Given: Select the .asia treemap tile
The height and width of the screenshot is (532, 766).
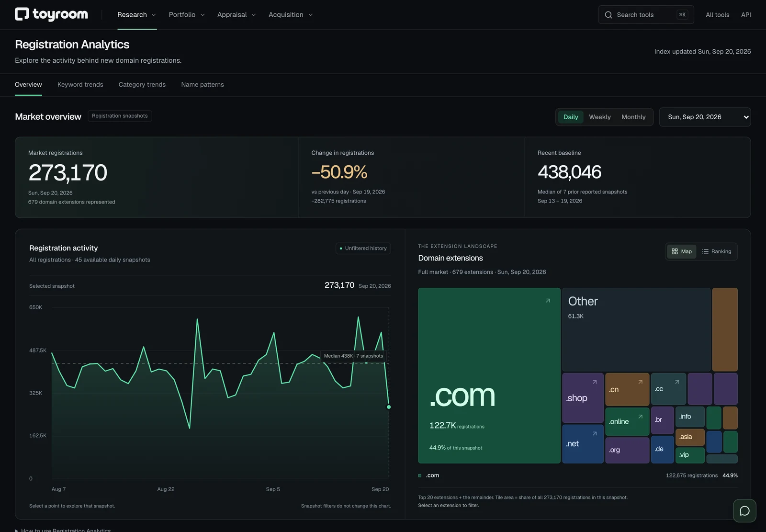Looking at the screenshot, I should tap(690, 437).
